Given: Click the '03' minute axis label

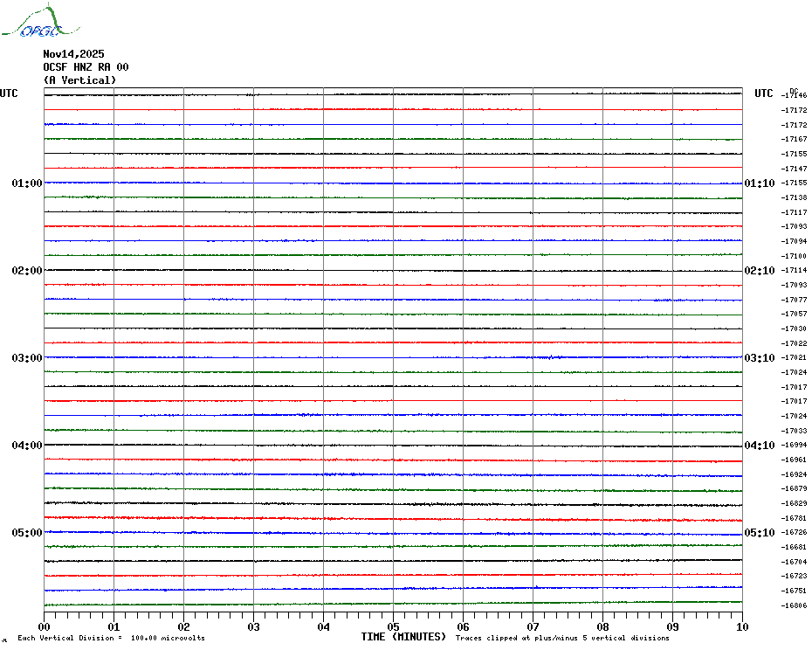Looking at the screenshot, I should (x=254, y=626).
